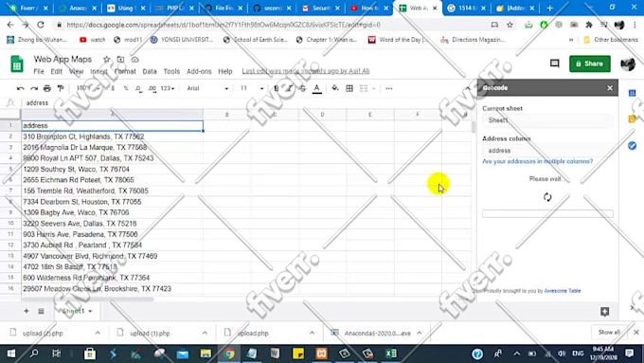
Task: Apply strikethrough formatting
Action: pos(303,88)
